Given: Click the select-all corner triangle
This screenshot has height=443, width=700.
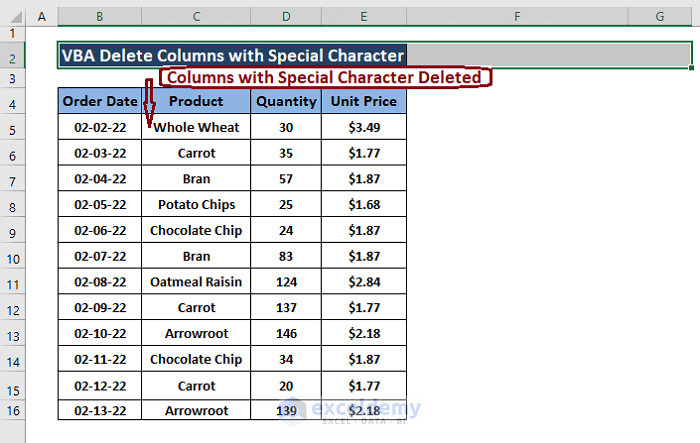Looking at the screenshot, I should coord(12,17).
